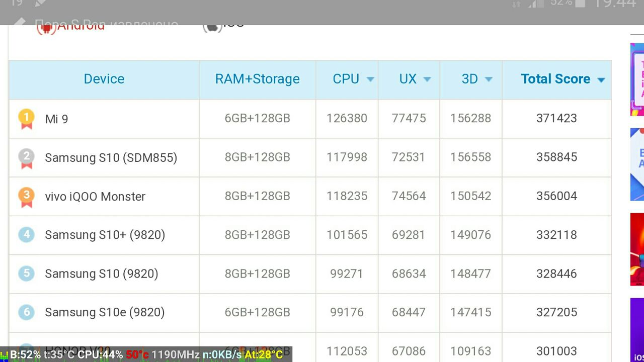Sort by Total Score arrow
Image resolution: width=644 pixels, height=362 pixels.
point(601,80)
